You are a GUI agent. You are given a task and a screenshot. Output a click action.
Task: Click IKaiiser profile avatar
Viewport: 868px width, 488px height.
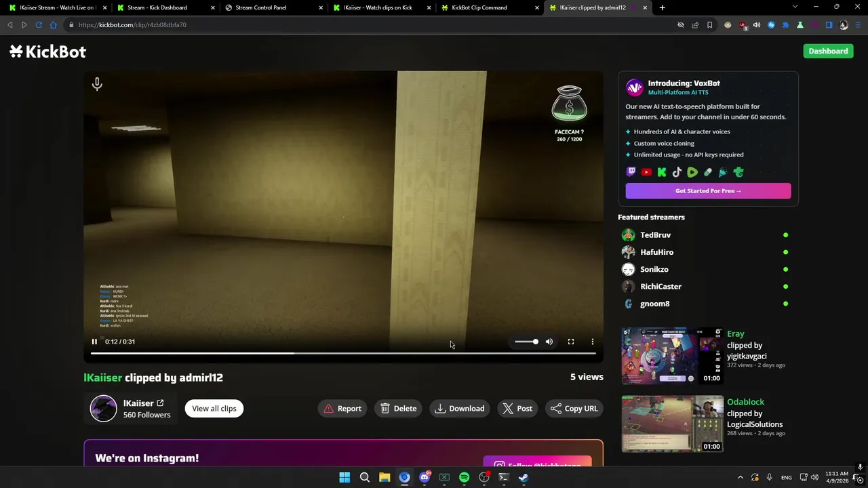104,409
